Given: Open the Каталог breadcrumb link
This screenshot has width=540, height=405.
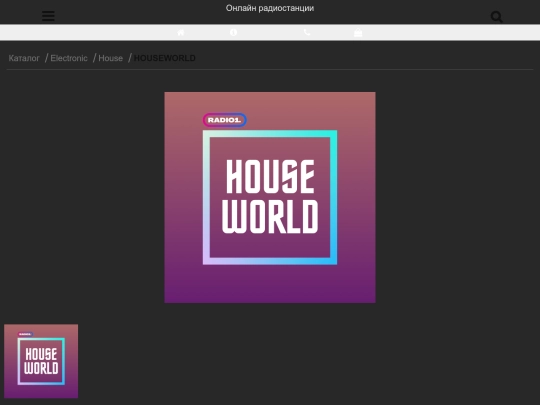Looking at the screenshot, I should (x=24, y=58).
